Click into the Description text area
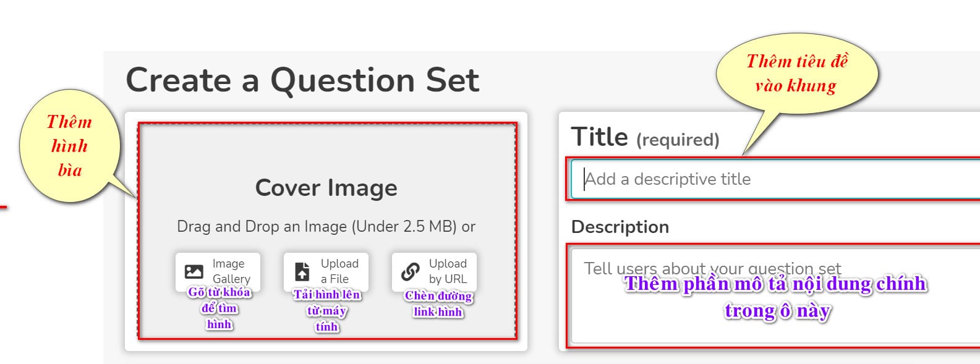Screen dimensions: 980x364 point(775,295)
